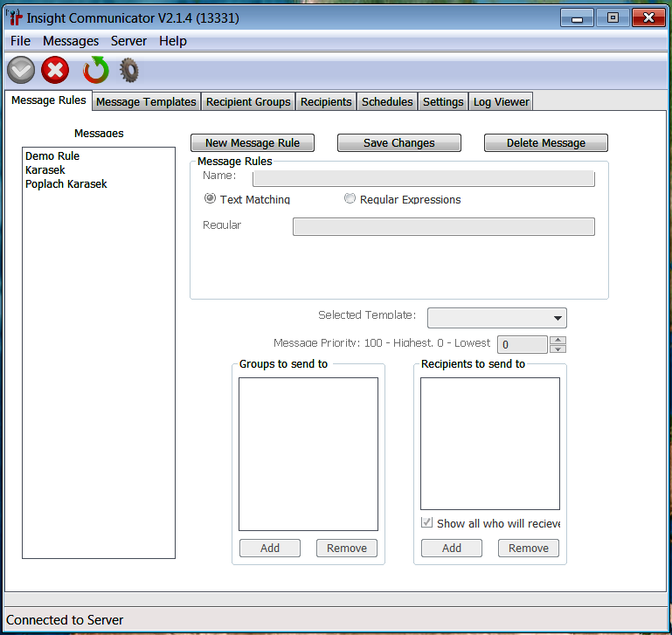Click the New Message Rule button

point(252,143)
